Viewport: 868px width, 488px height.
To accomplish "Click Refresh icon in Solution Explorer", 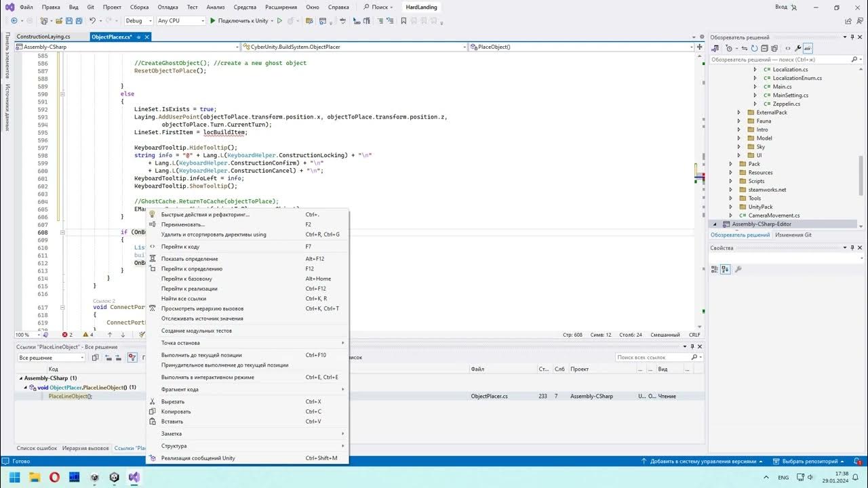I will coord(754,48).
